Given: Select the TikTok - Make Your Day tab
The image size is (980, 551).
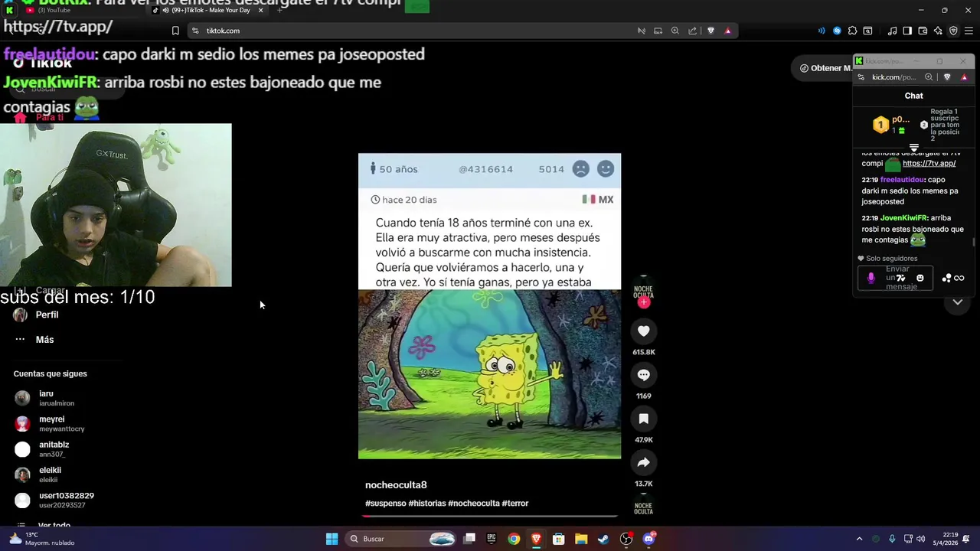Looking at the screenshot, I should [208, 10].
